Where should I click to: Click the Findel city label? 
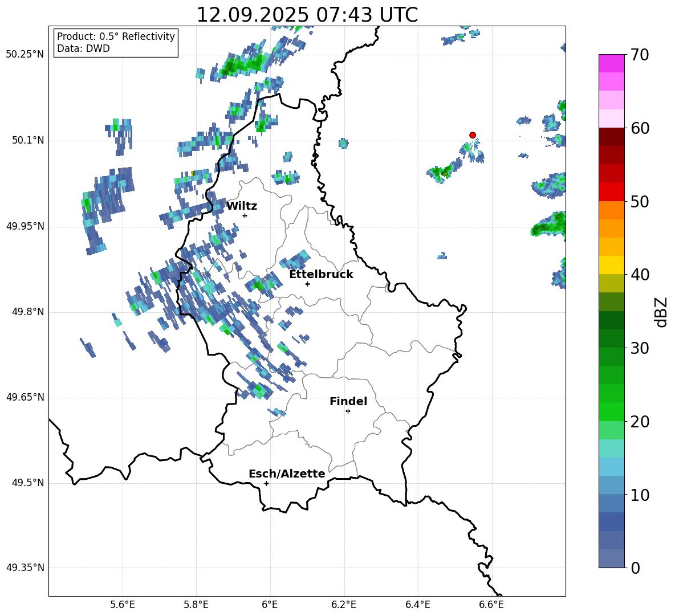click(x=348, y=401)
